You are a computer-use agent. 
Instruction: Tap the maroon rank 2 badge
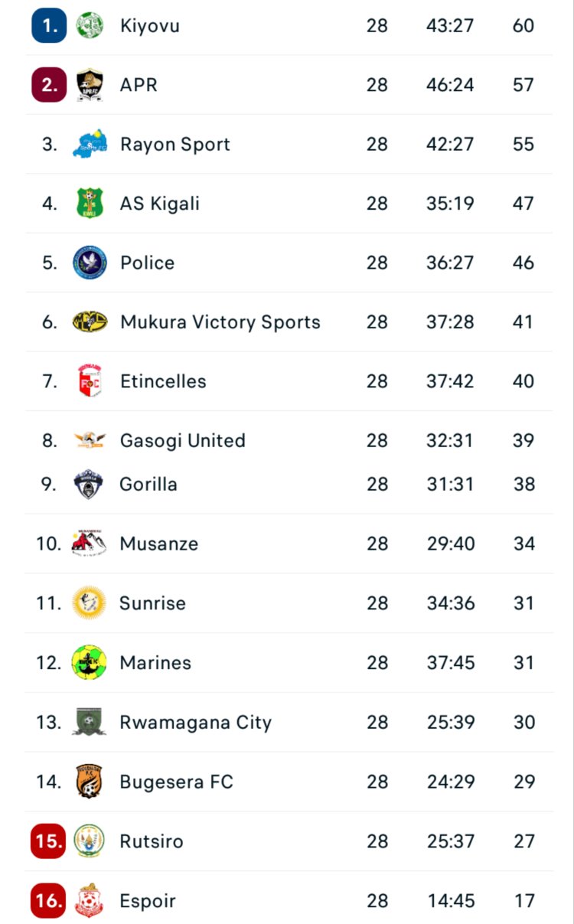tap(49, 85)
